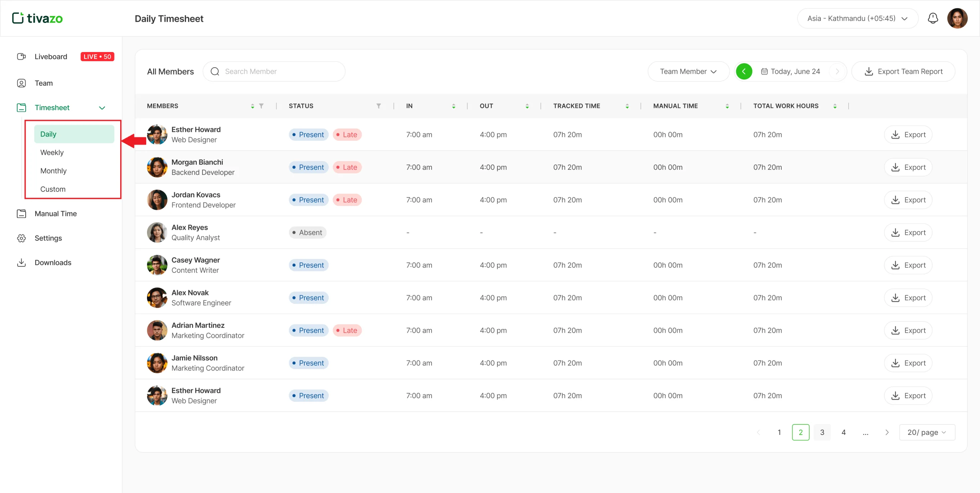Sort by Manual Time column
980x493 pixels.
pos(727,106)
